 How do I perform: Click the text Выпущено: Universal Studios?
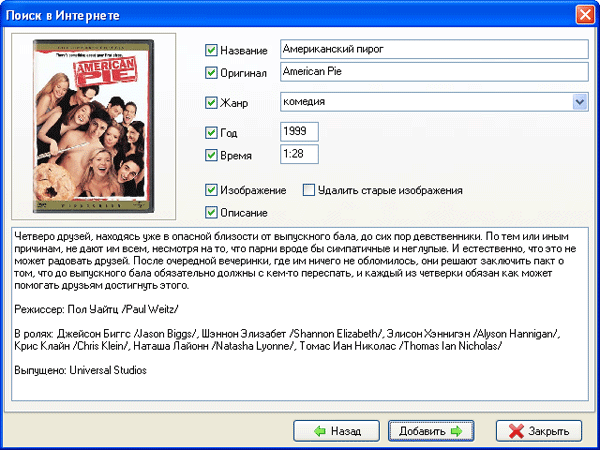tap(80, 370)
